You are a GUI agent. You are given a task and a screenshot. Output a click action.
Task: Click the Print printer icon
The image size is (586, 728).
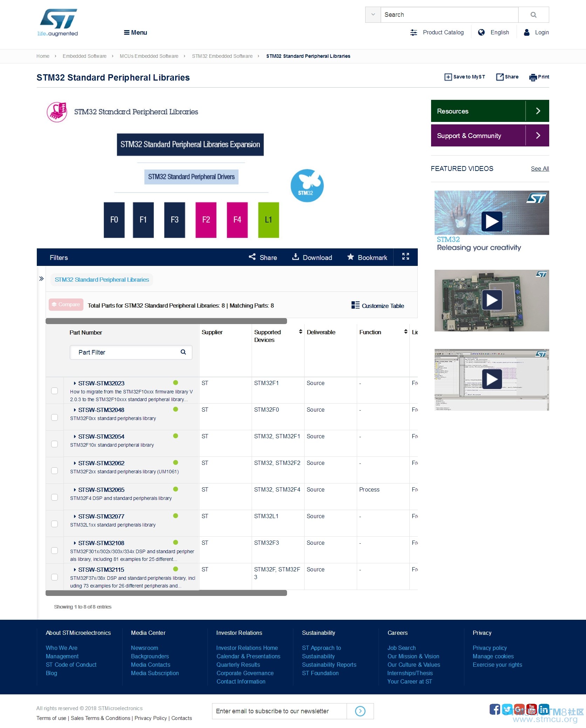[x=533, y=77]
